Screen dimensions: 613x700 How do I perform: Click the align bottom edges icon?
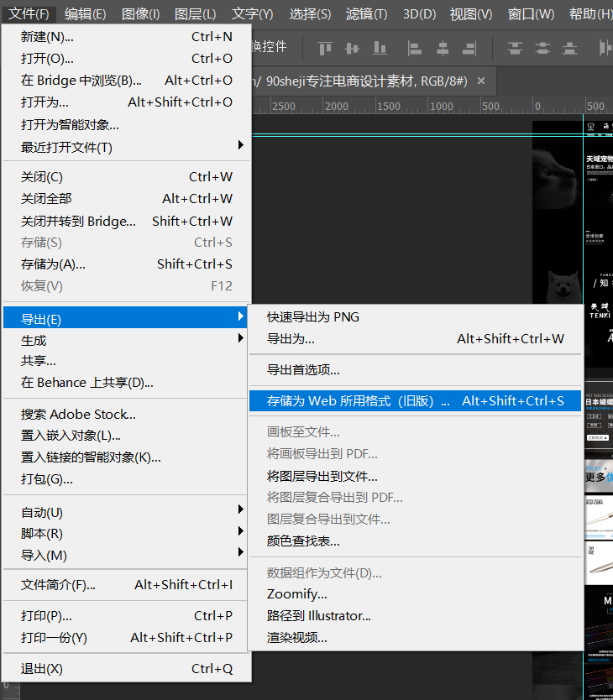[x=380, y=48]
